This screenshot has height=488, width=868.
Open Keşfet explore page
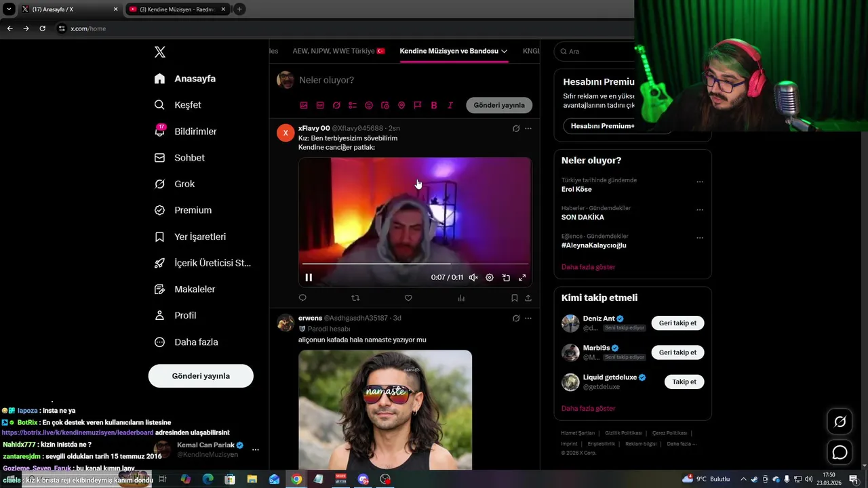(178, 105)
